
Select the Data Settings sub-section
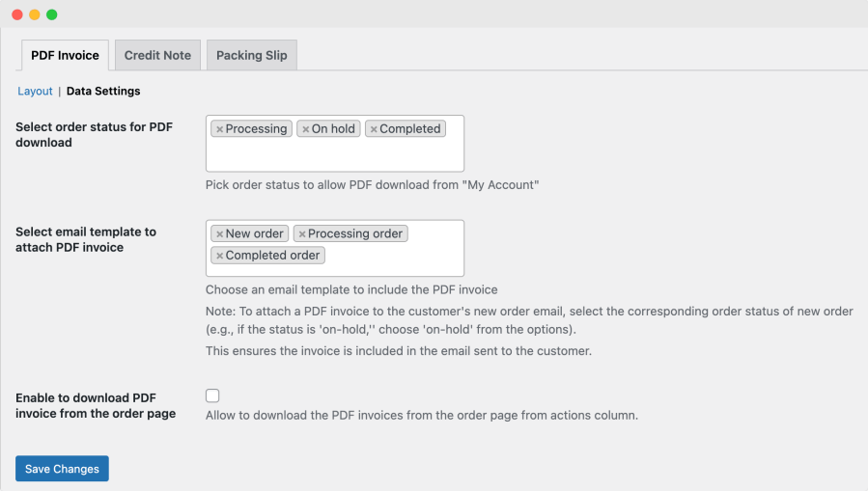(x=103, y=92)
